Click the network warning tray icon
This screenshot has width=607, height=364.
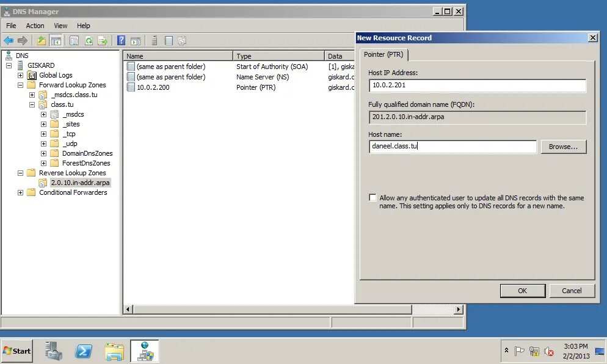point(534,351)
